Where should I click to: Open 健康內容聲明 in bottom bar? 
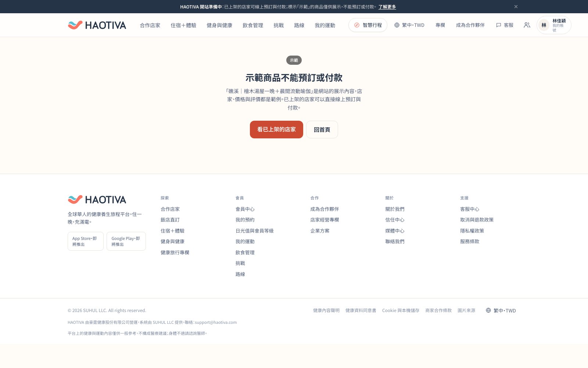coord(326,311)
